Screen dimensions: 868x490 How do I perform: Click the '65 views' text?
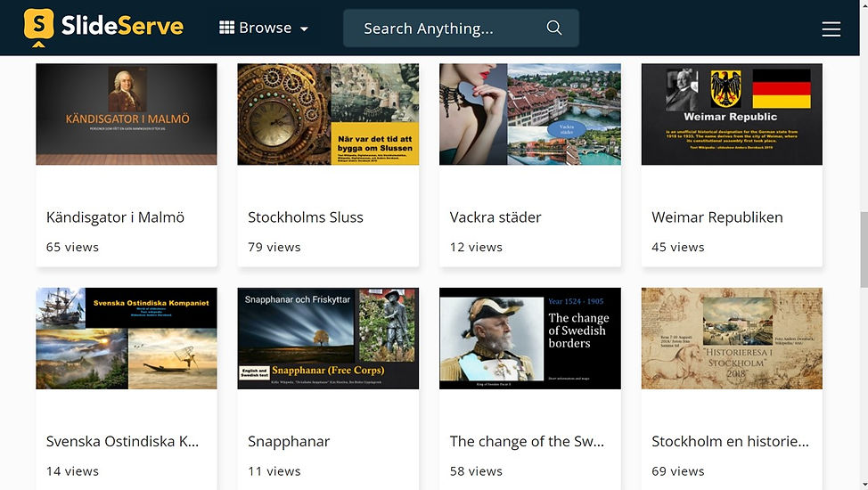tap(72, 248)
